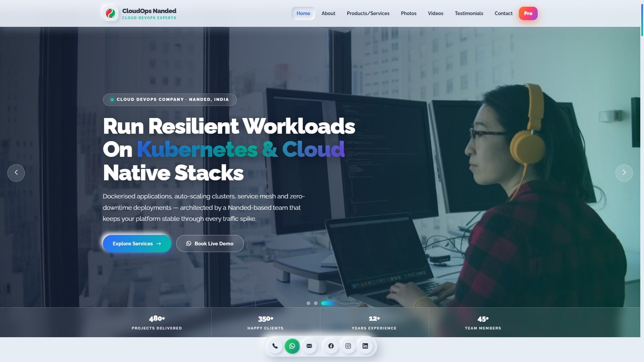
Task: Click the CloudOps Nanded brand name
Action: [x=149, y=11]
